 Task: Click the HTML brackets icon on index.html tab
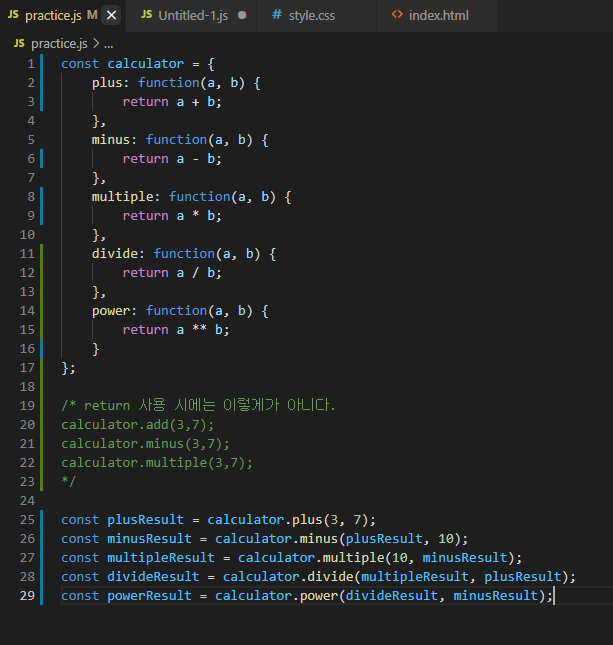(397, 15)
